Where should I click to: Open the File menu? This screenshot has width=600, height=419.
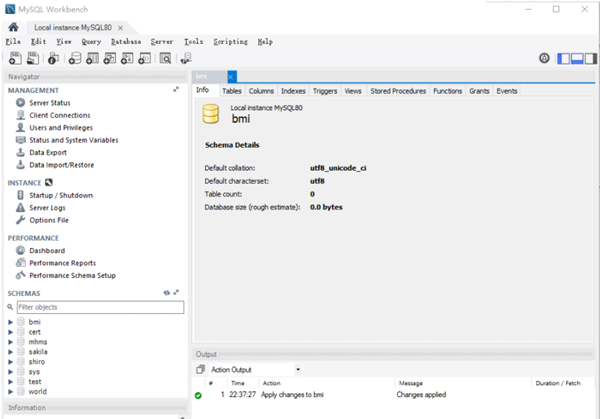13,42
